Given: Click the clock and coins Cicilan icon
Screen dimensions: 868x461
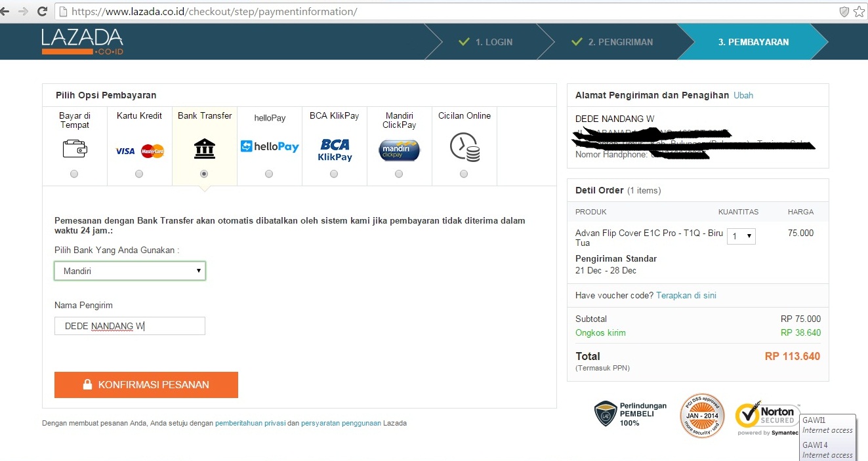Looking at the screenshot, I should [465, 148].
